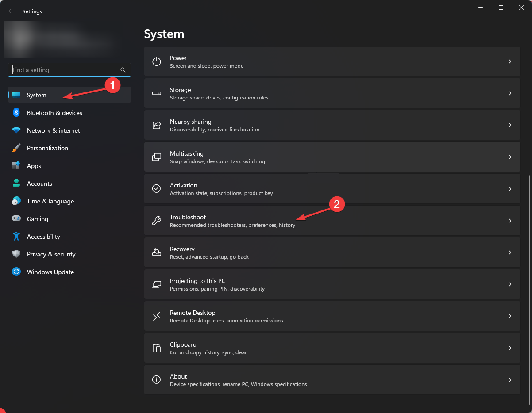Focus the Find a setting search box
The height and width of the screenshot is (413, 532).
69,70
